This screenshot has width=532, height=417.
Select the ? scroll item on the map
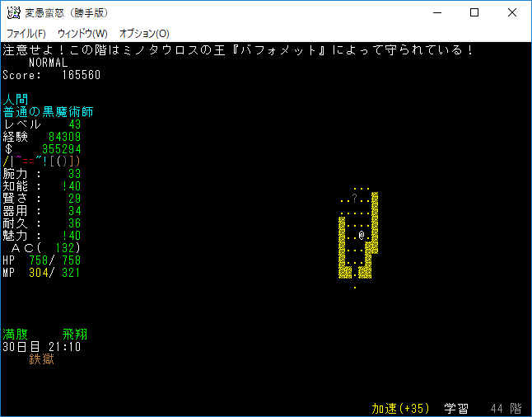point(355,199)
